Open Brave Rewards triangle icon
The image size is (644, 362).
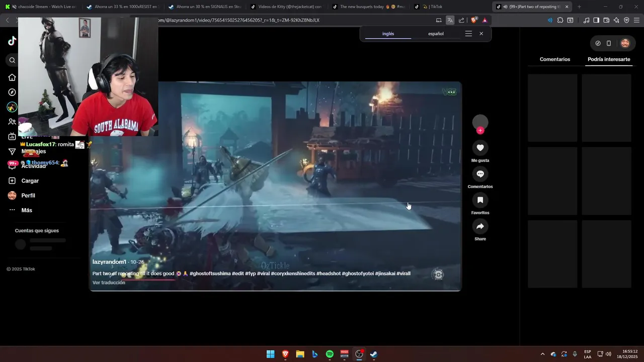click(x=485, y=20)
